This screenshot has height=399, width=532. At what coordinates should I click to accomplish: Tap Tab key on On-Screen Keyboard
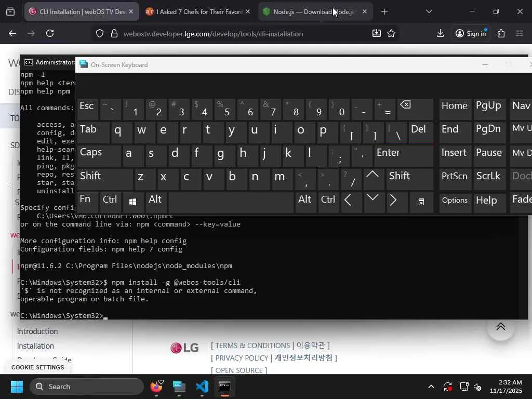[x=94, y=132]
